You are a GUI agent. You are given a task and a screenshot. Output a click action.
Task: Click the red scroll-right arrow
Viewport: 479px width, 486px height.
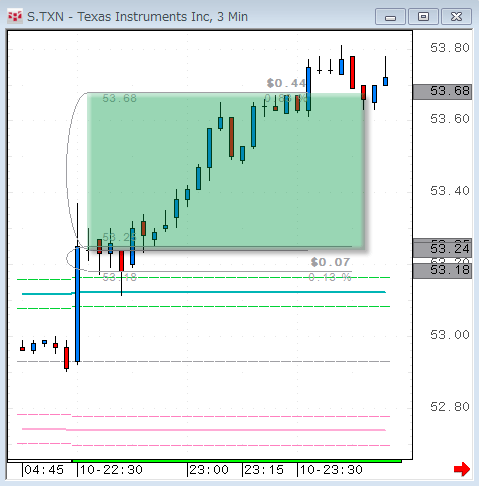[x=462, y=469]
